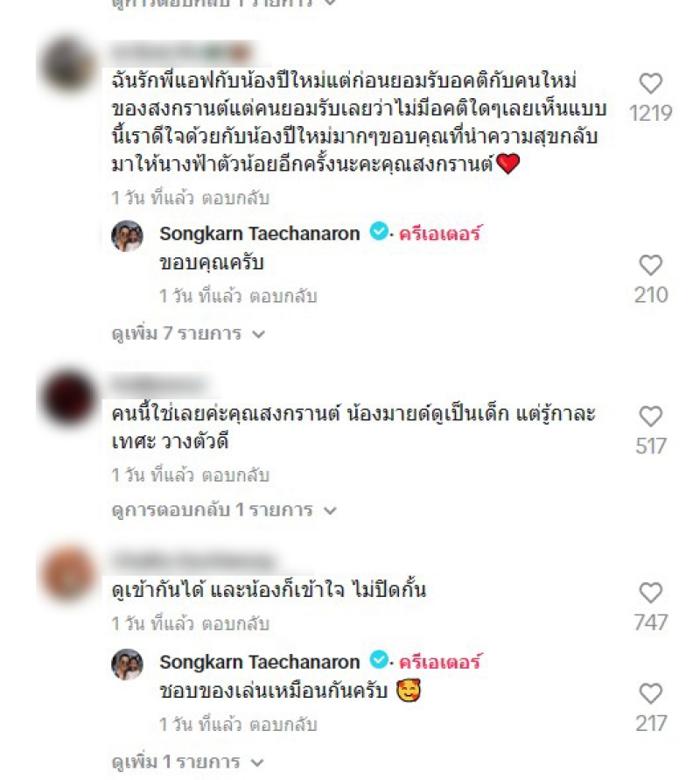Open Songkarn's avatar thumbnail in second reply

tap(127, 664)
